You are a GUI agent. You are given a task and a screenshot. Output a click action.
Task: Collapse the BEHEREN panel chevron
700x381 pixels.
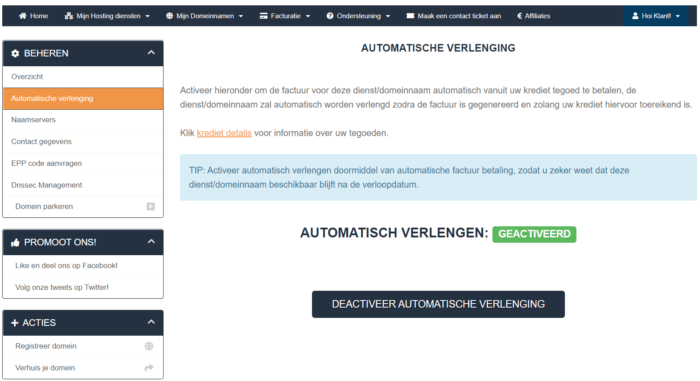click(151, 53)
